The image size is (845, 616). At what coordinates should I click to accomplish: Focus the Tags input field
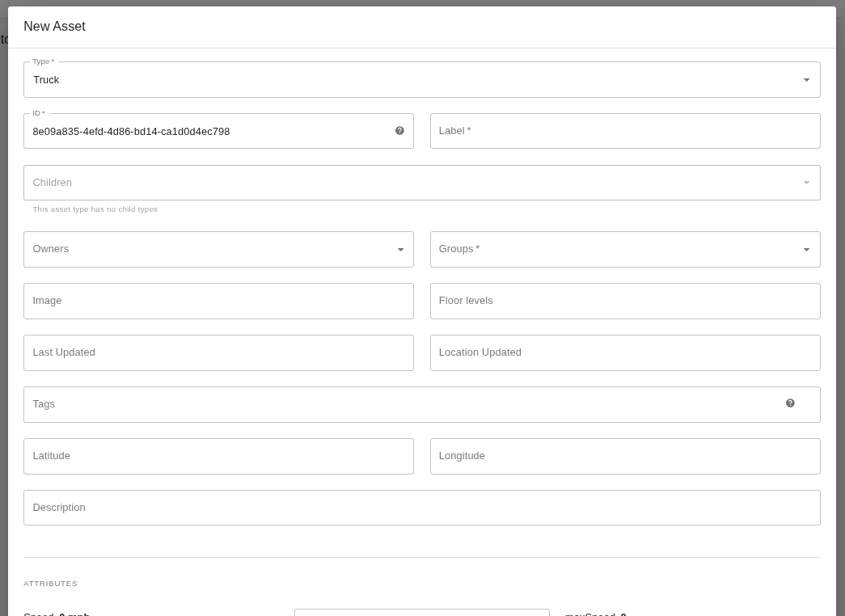404,404
